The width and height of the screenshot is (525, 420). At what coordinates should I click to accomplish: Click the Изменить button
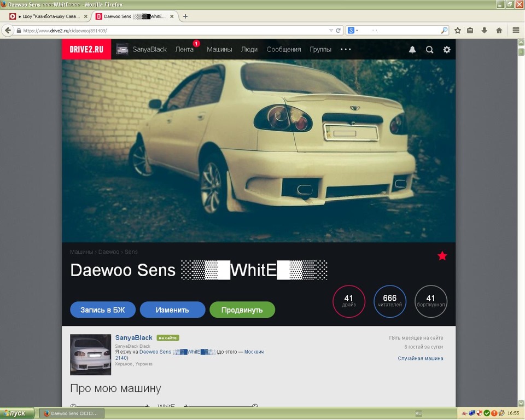click(172, 310)
